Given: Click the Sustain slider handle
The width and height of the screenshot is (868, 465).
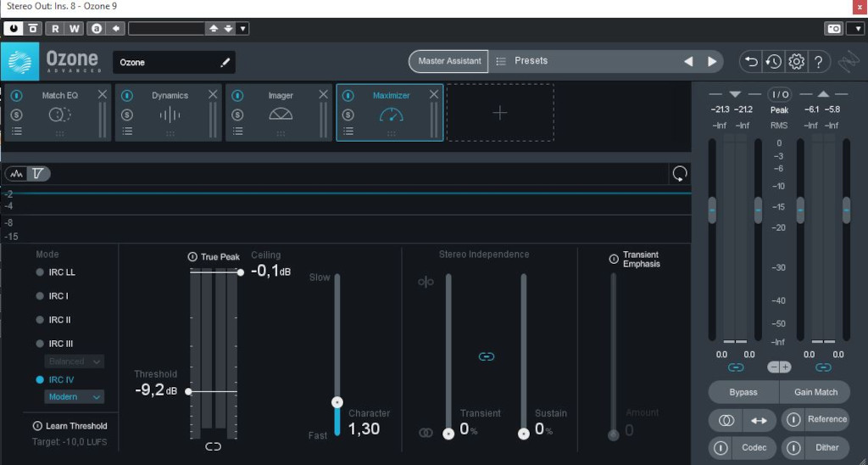Looking at the screenshot, I should click(524, 434).
